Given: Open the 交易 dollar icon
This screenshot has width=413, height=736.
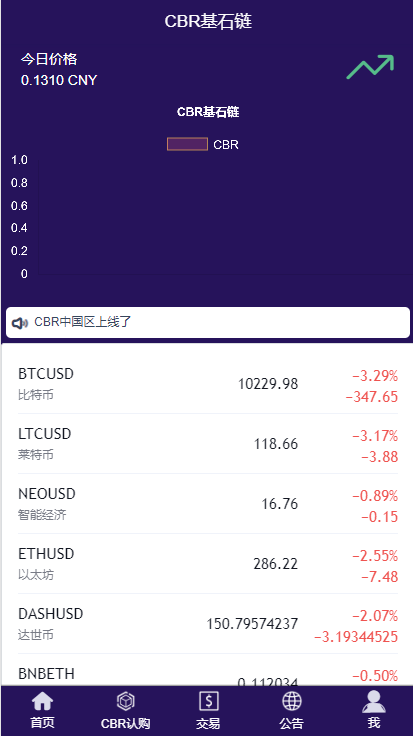Looking at the screenshot, I should click(x=208, y=702).
